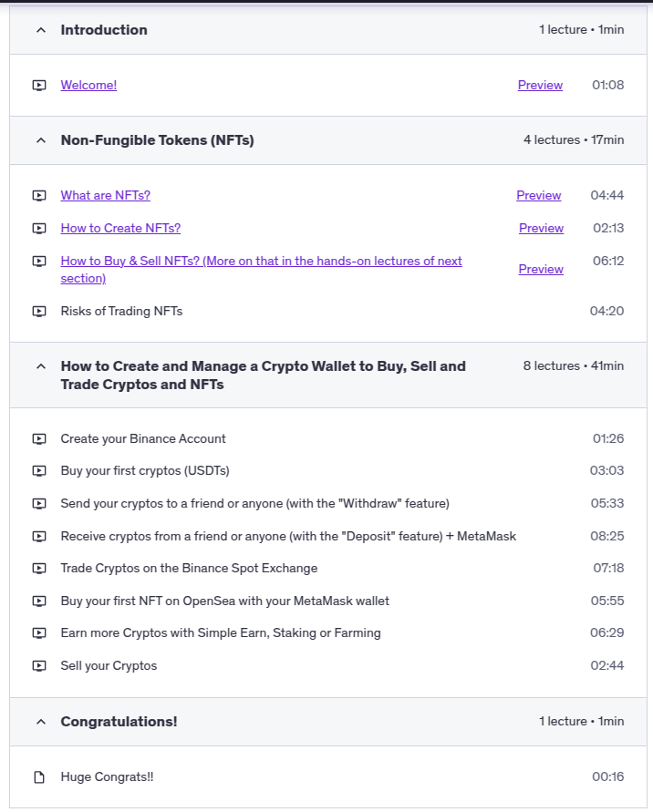Click video icon next to Sell your Cryptos
The height and width of the screenshot is (812, 653).
pos(39,666)
